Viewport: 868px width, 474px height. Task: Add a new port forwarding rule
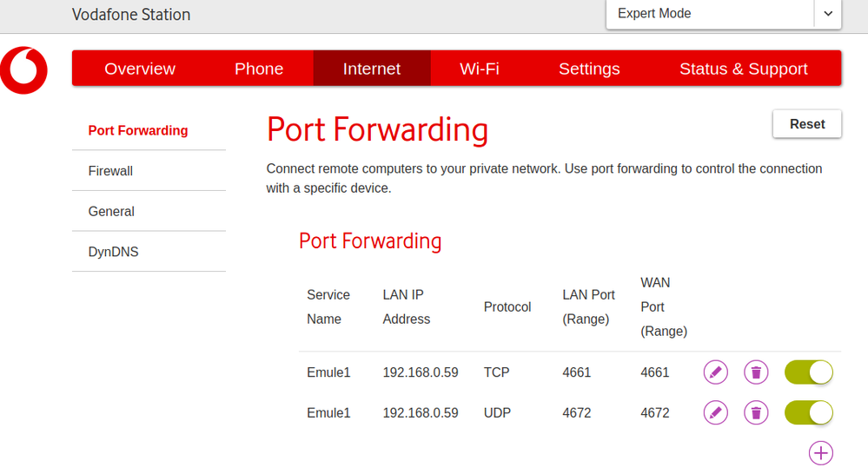click(x=820, y=452)
